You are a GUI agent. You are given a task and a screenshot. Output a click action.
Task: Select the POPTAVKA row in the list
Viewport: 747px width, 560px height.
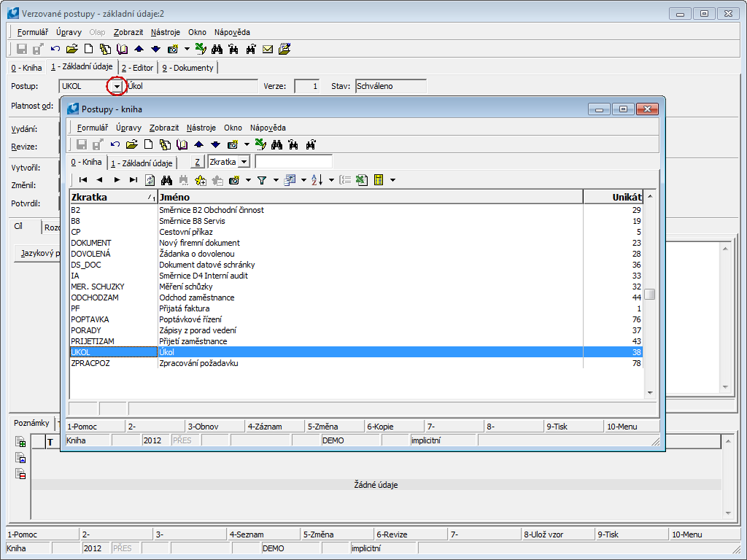pos(90,319)
